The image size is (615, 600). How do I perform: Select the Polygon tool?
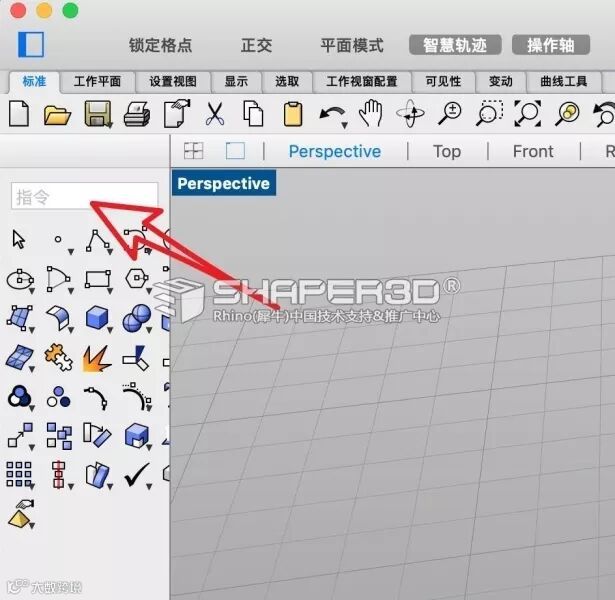pyautogui.click(x=137, y=278)
